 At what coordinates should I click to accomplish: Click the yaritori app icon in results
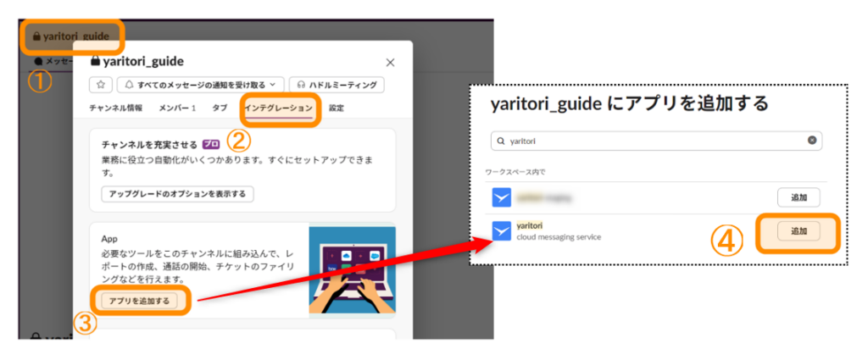(x=503, y=230)
